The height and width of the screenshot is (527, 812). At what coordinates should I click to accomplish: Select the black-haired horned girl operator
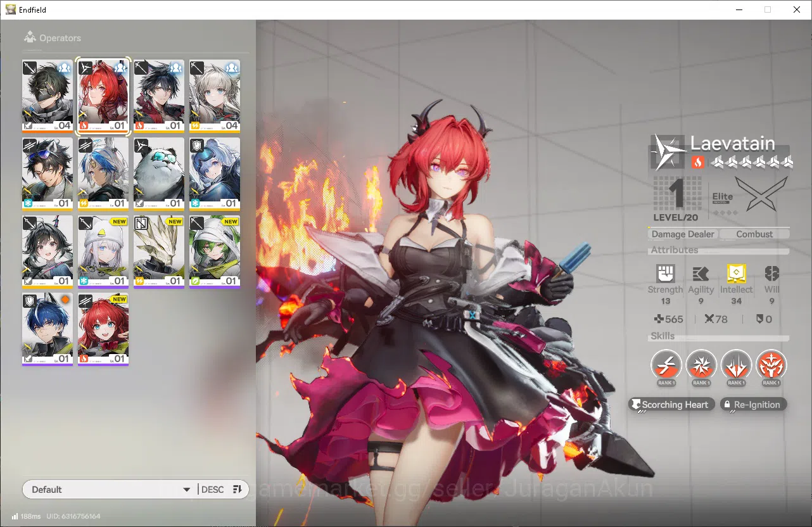[48, 251]
